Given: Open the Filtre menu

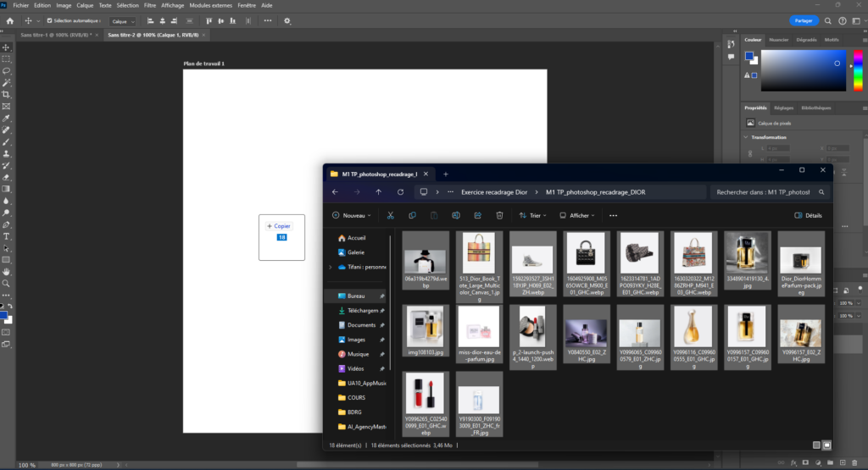Looking at the screenshot, I should 150,5.
